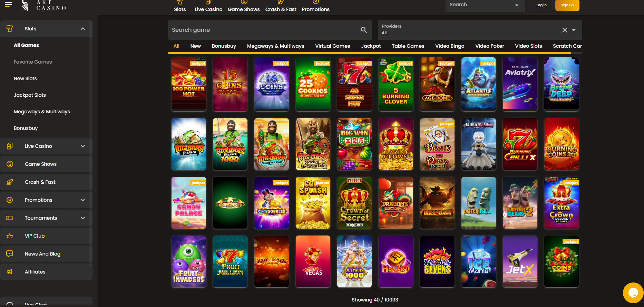Open the Aviatrix crash game
Screen dimensions: 644x307
click(x=520, y=84)
